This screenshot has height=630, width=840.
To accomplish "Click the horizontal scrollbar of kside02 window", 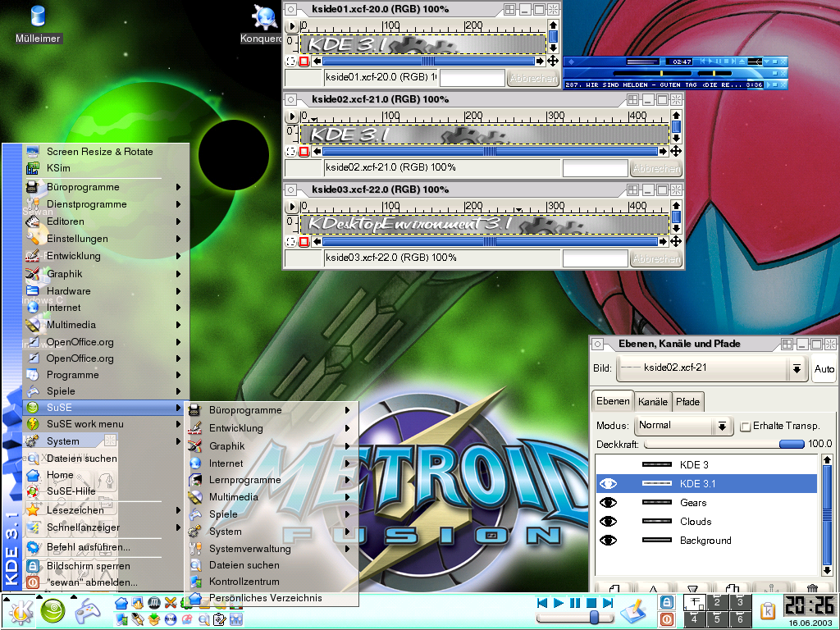I will 491,152.
